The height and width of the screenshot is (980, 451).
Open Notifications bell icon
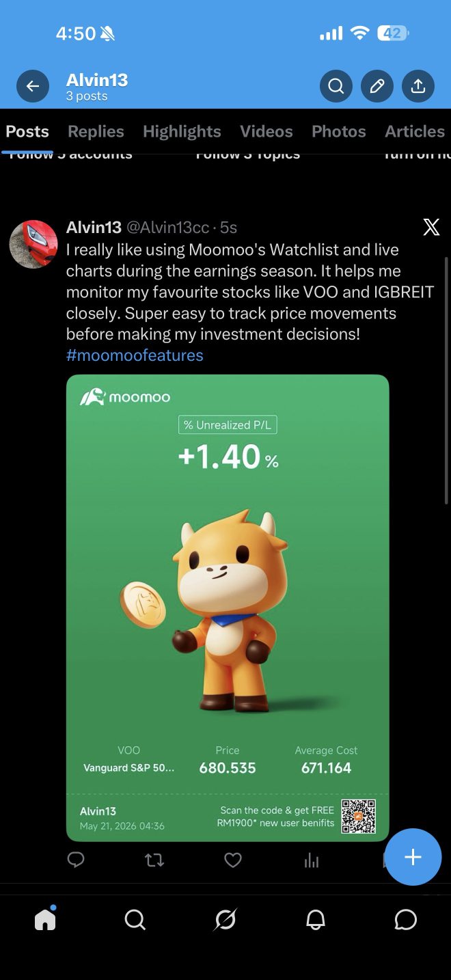coord(315,920)
